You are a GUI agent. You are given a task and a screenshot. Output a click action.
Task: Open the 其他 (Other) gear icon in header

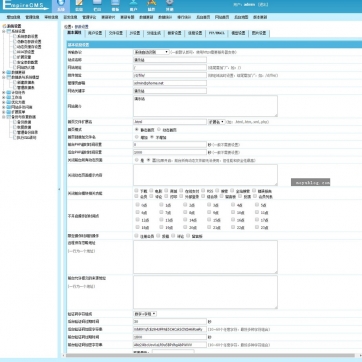click(x=170, y=6)
